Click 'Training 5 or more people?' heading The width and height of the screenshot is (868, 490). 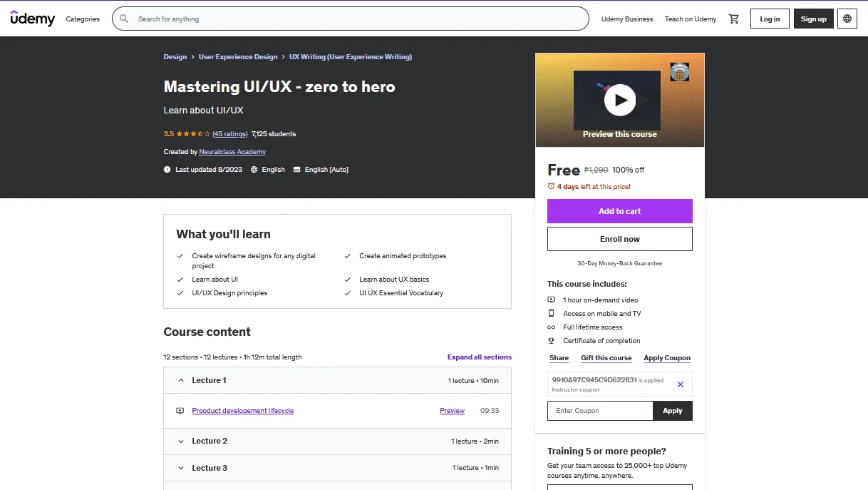point(606,451)
